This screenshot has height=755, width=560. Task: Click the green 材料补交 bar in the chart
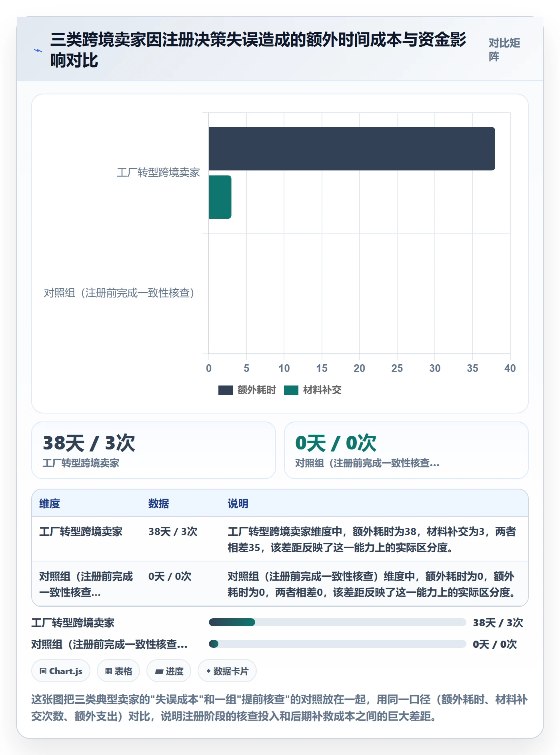tap(220, 197)
